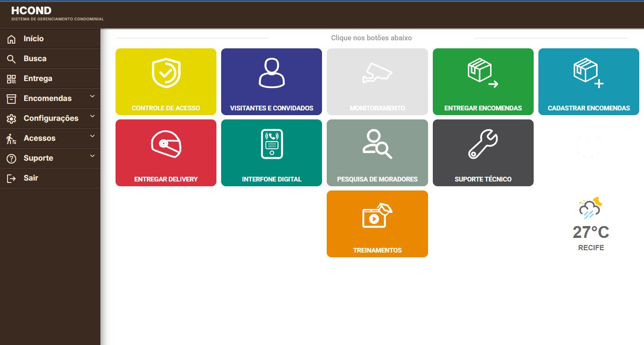
Task: Expand the Encomendas submenu chevron
Action: (x=92, y=97)
